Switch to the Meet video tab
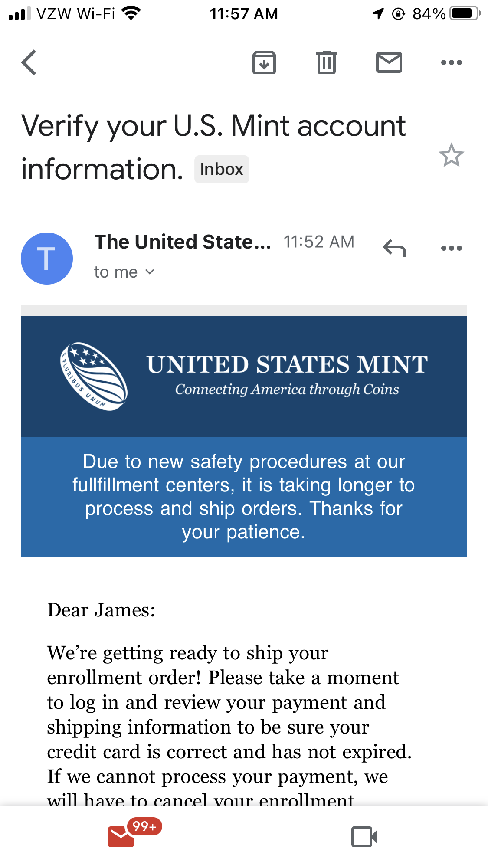Image resolution: width=488 pixels, height=868 pixels. pos(364,837)
